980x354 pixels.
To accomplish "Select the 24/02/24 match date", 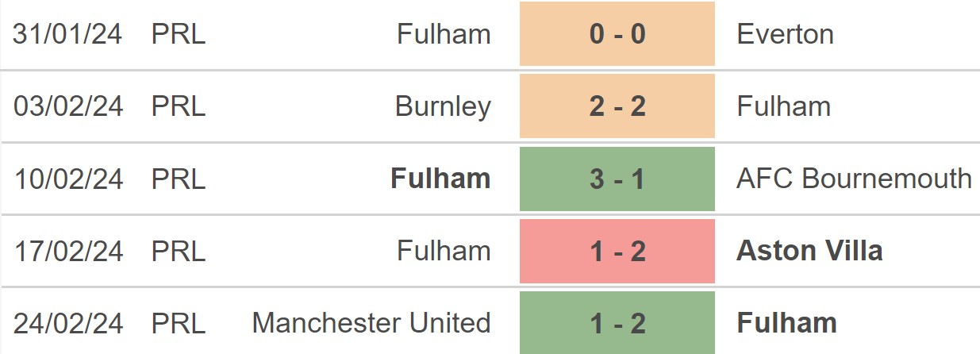I will [68, 323].
